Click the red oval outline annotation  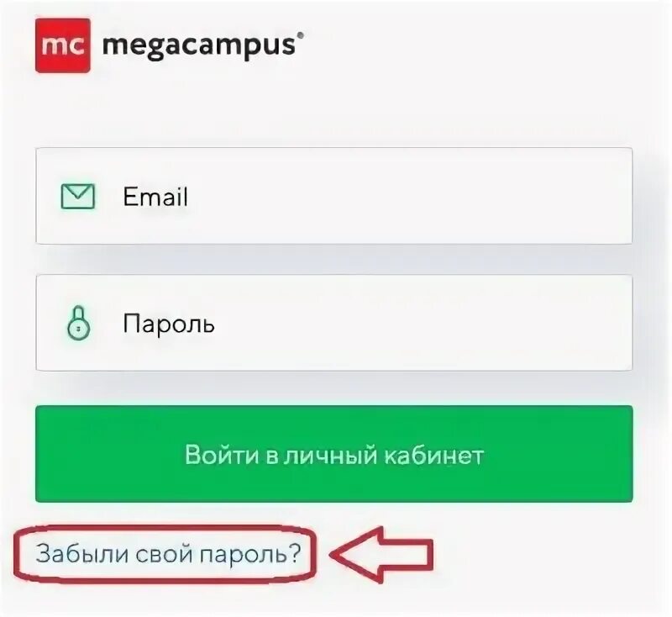[165, 554]
